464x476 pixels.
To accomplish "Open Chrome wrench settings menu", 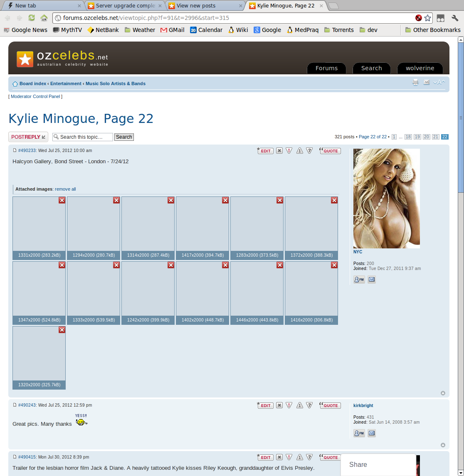I will (455, 18).
